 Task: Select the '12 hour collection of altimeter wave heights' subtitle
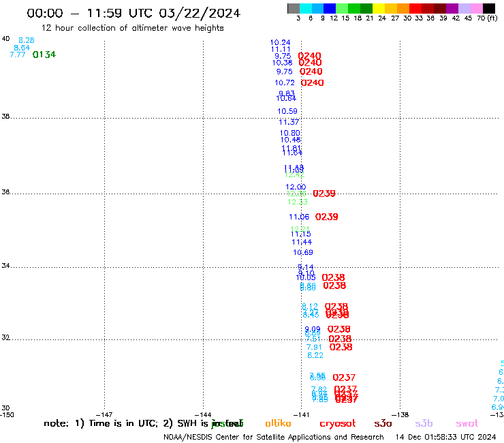pos(132,28)
